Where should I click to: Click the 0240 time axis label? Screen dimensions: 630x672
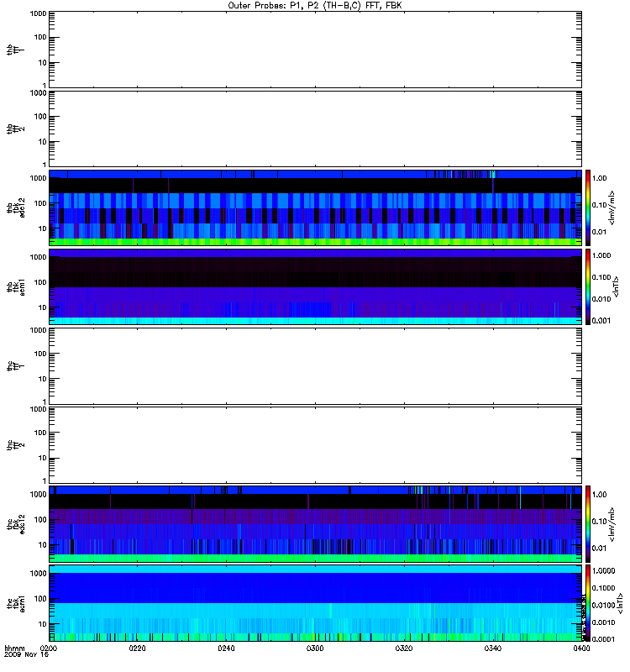(226, 648)
